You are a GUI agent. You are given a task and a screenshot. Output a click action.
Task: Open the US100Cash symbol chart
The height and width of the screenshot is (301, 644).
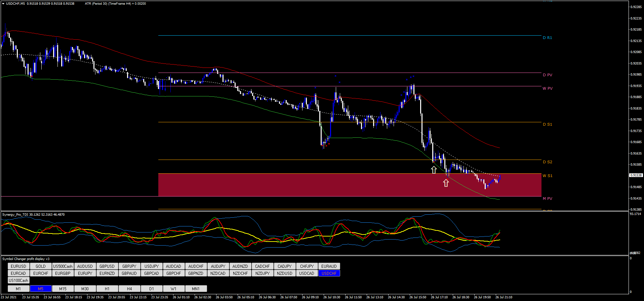coord(18,281)
